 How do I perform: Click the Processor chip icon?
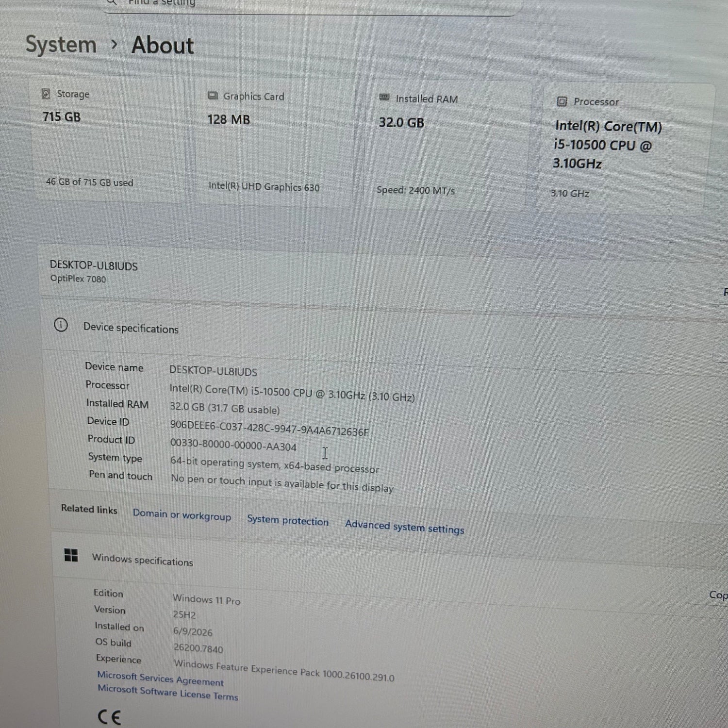562,101
